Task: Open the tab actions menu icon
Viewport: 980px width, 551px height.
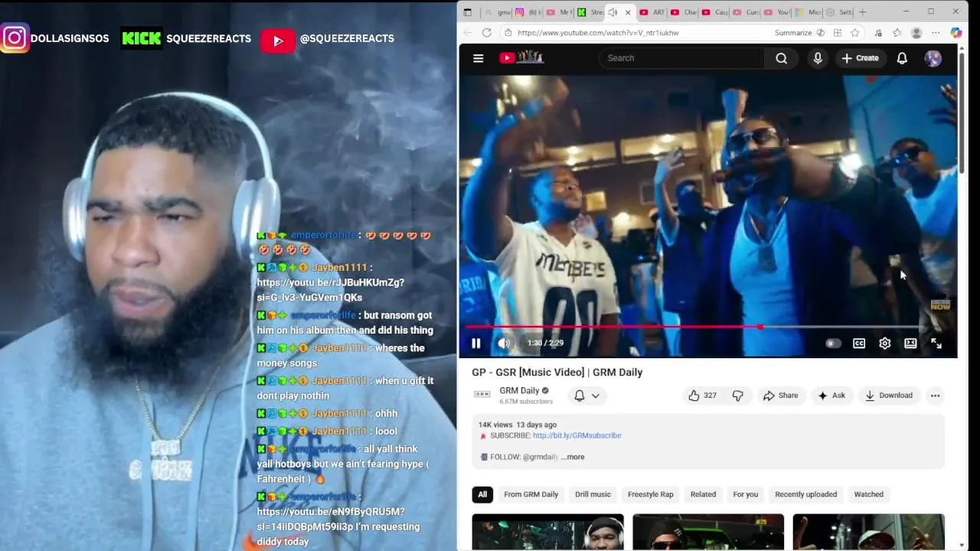Action: pos(468,12)
